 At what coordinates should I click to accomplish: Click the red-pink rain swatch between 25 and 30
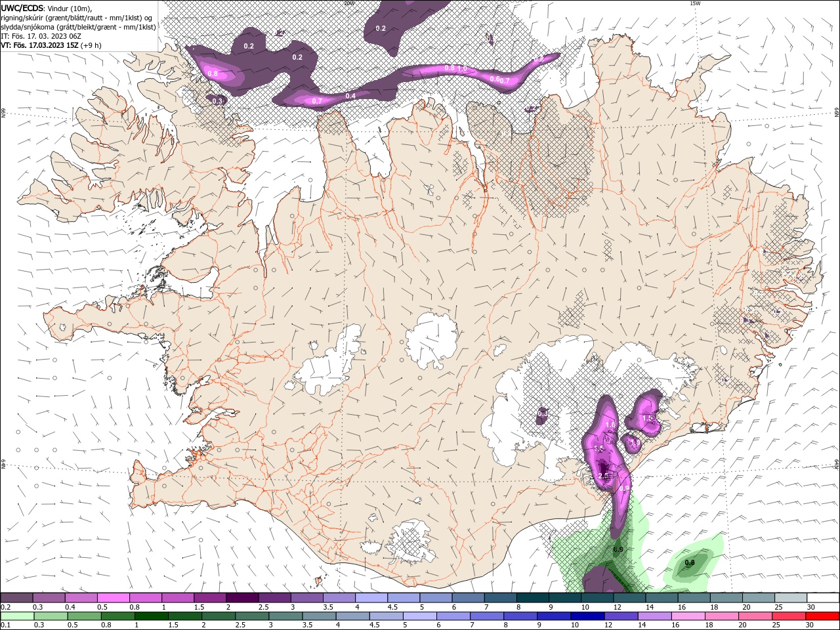[x=789, y=616]
